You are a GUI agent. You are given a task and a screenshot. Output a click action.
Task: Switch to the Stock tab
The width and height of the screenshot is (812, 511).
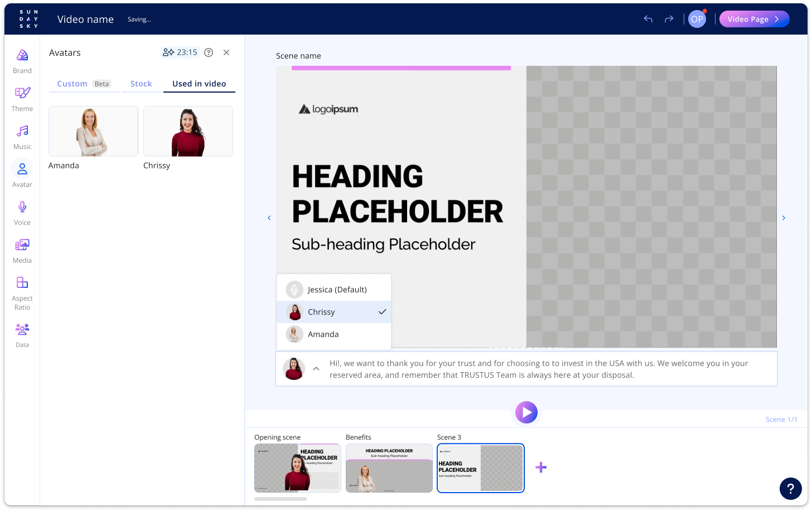[141, 84]
